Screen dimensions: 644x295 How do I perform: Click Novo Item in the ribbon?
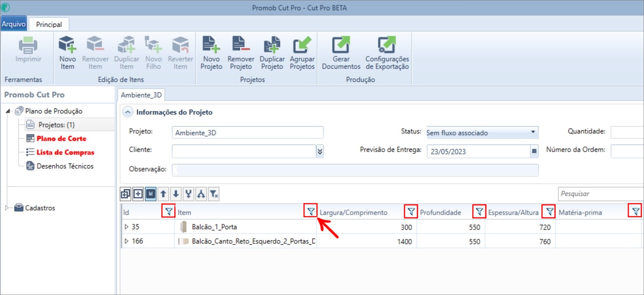68,53
